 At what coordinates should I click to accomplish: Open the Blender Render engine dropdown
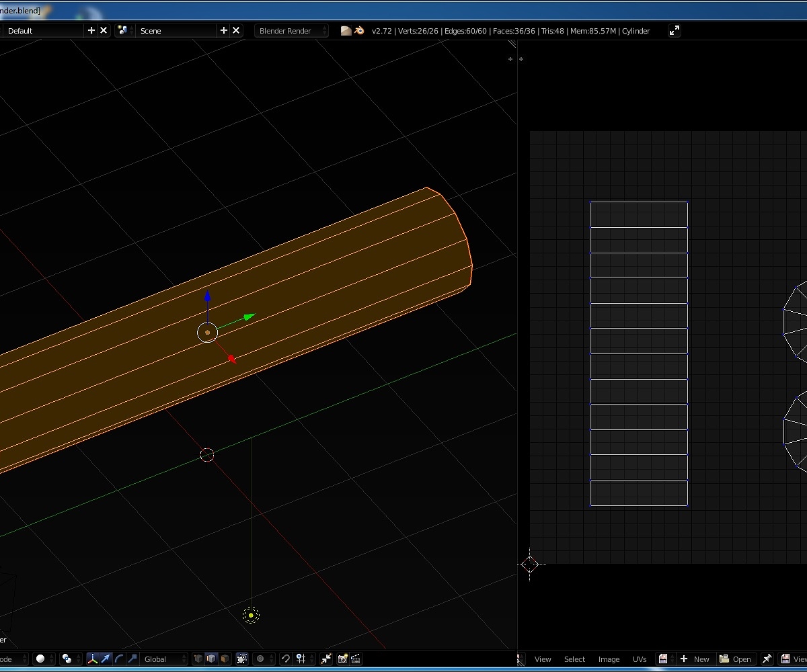coord(291,31)
